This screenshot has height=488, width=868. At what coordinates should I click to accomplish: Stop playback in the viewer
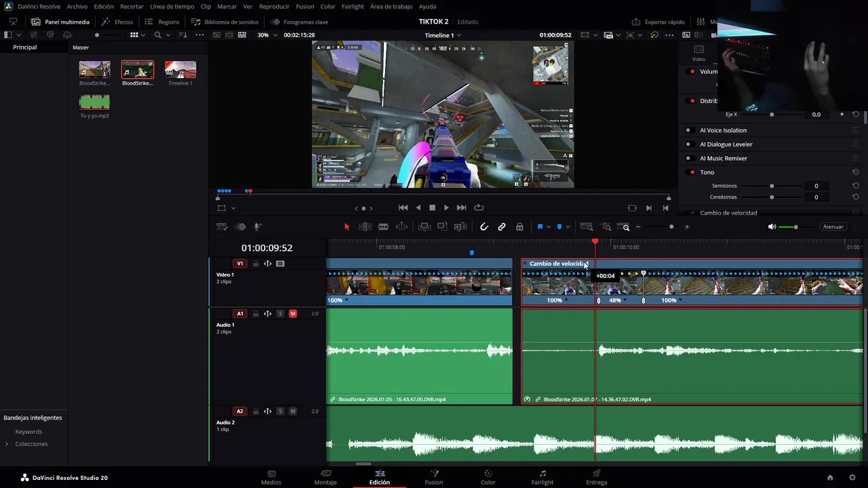(432, 208)
